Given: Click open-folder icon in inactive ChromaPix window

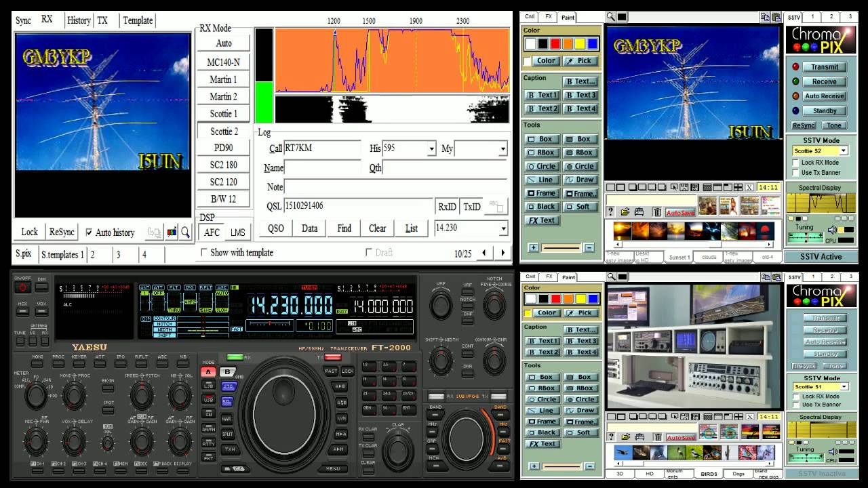Looking at the screenshot, I should (626, 437).
